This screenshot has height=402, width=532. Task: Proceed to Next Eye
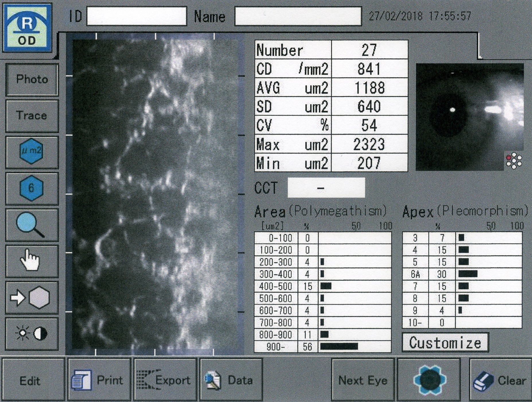coord(363,380)
